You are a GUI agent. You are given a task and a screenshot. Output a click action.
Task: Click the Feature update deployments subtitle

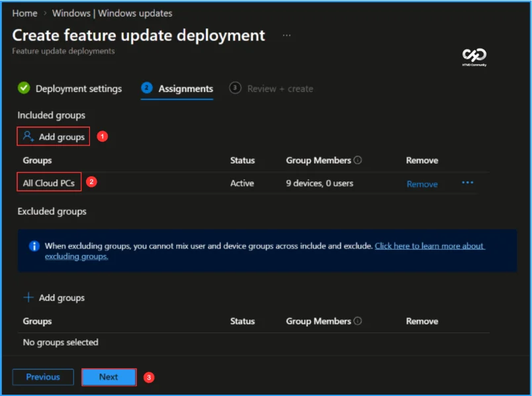click(x=64, y=51)
